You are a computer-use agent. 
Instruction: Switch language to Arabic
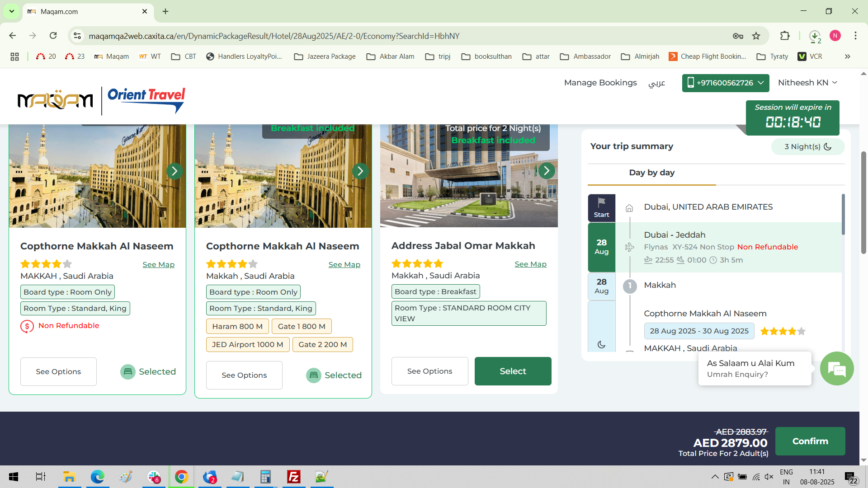tap(656, 83)
